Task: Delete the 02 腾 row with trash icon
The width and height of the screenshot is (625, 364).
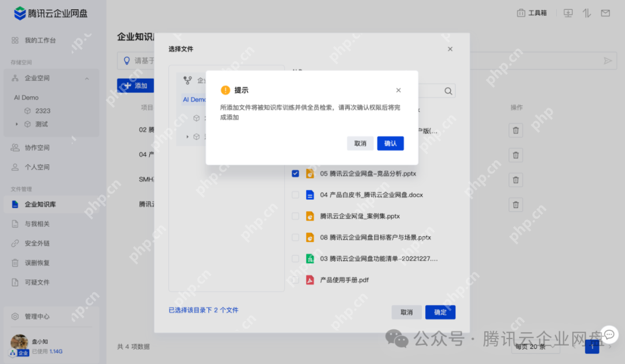Action: click(516, 130)
